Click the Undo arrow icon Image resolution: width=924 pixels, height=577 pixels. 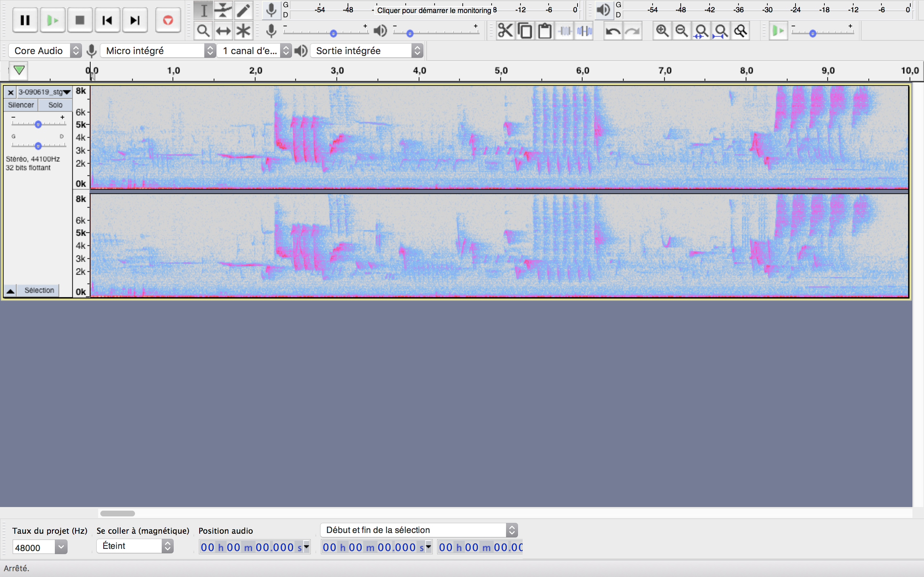613,31
